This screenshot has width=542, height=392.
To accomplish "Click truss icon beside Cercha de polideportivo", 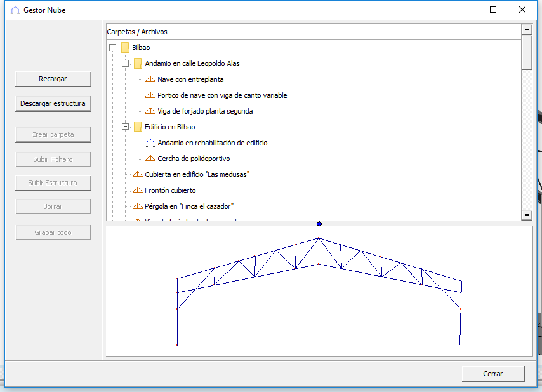I will pos(150,159).
